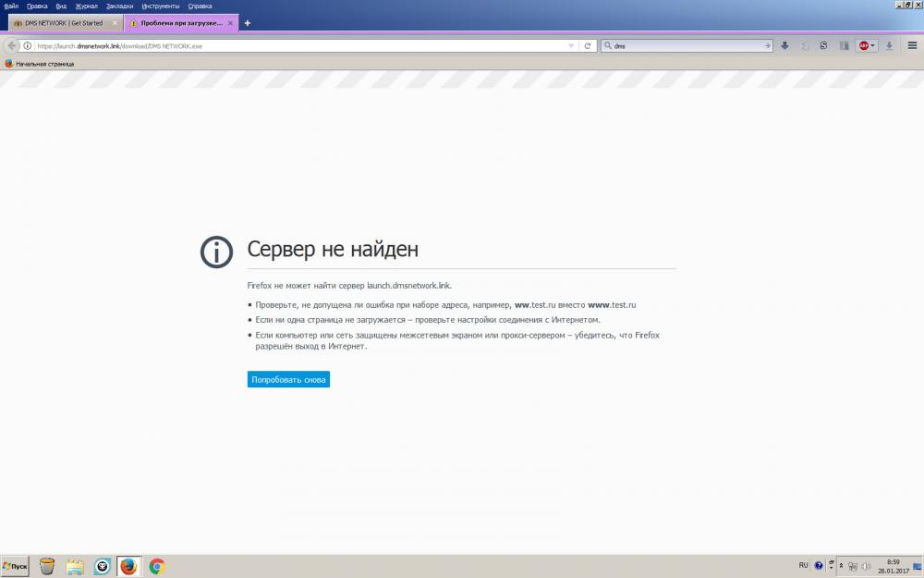Open the Файл menu
The width and height of the screenshot is (924, 578).
point(10,6)
